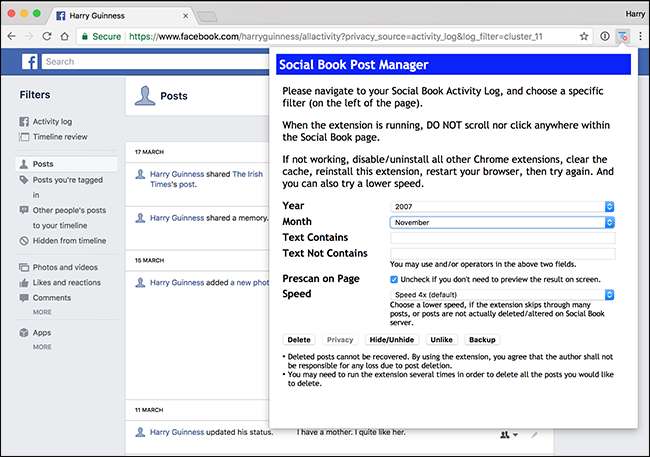
Task: Click the audience selector icon on status post
Action: coord(508,434)
